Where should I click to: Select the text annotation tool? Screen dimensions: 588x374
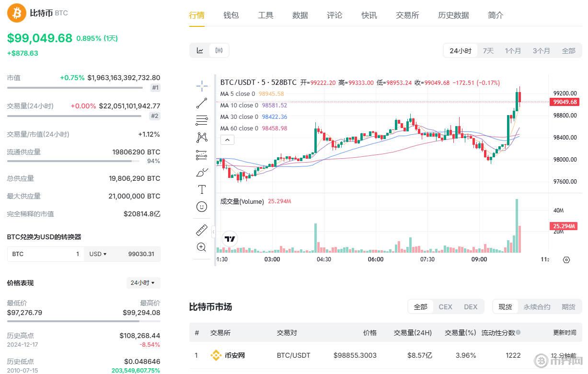pyautogui.click(x=202, y=189)
